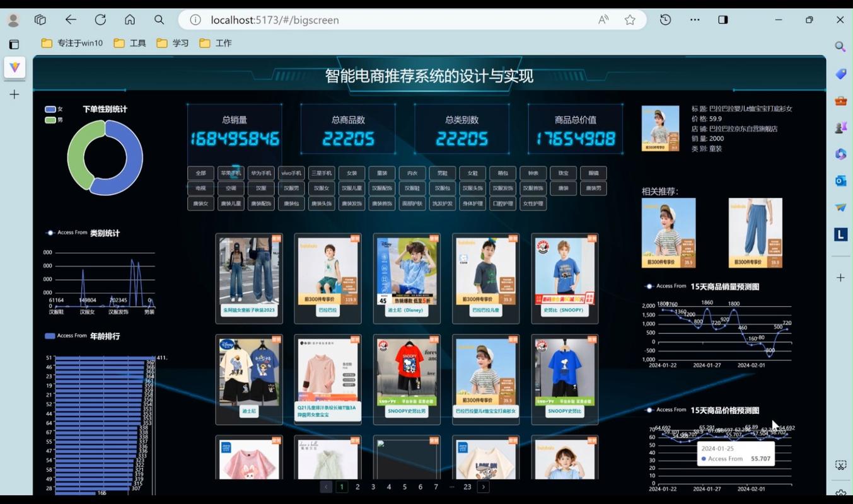Open the address bar search magnifier icon

(160, 20)
